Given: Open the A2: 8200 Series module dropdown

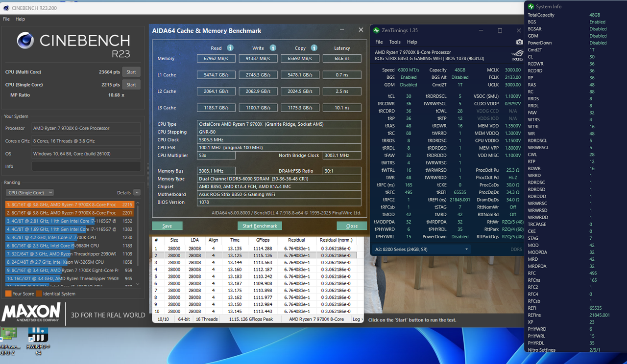Looking at the screenshot, I should [x=422, y=249].
